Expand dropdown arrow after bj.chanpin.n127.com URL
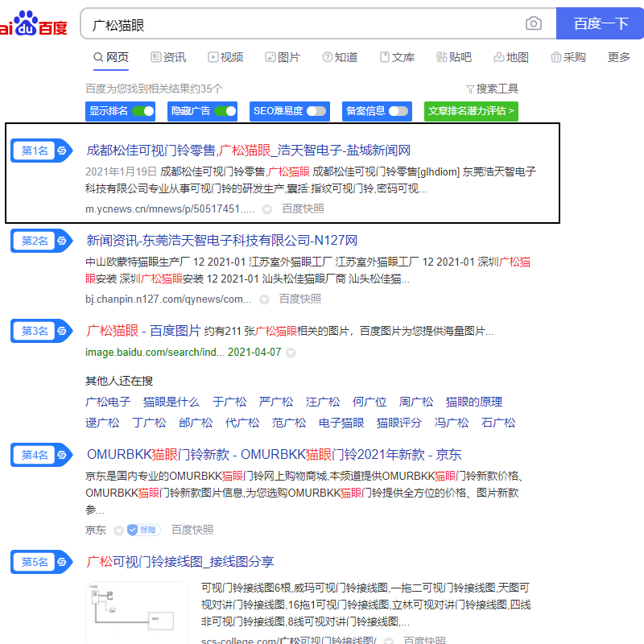This screenshot has height=644, width=644. 264,299
